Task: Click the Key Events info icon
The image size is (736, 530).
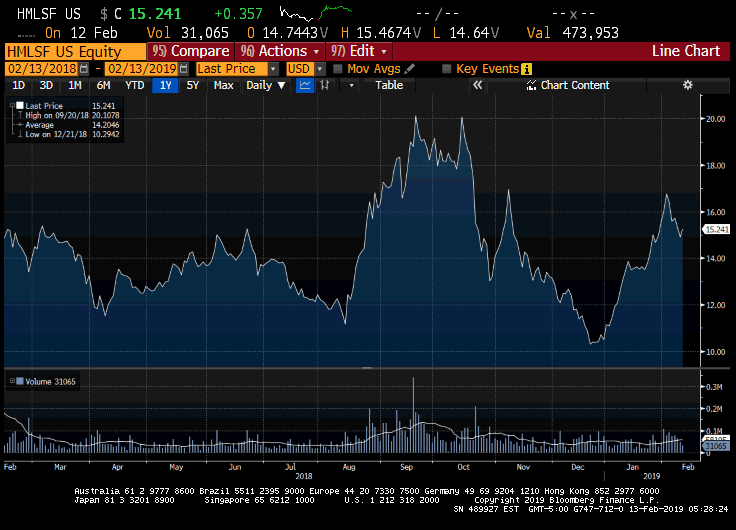Action: point(527,69)
